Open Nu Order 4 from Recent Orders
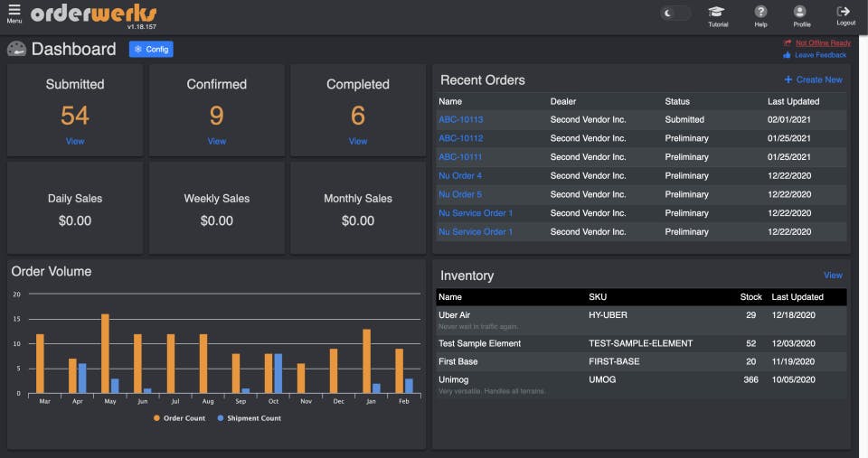This screenshot has width=868, height=458. (x=459, y=175)
